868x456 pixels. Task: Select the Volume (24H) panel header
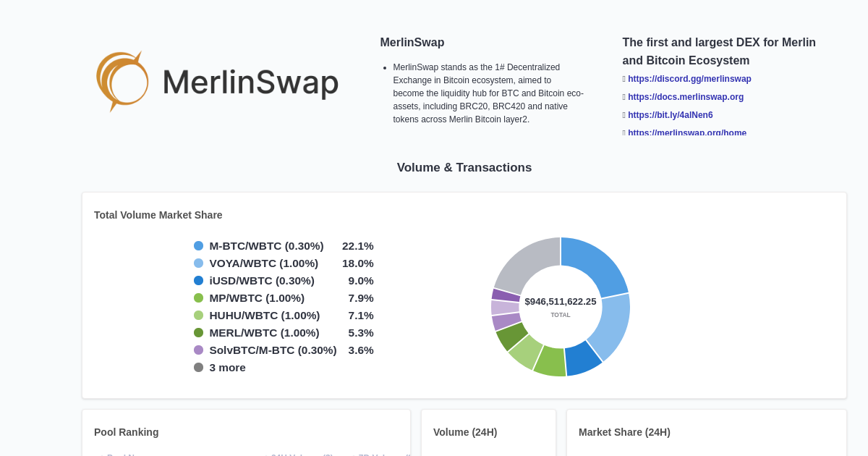click(x=464, y=432)
